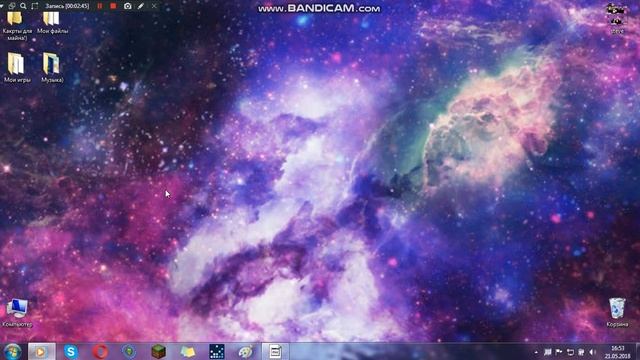The height and width of the screenshot is (360, 640).
Task: Click the keyboard layout tray icon left of flag
Action: [548, 352]
